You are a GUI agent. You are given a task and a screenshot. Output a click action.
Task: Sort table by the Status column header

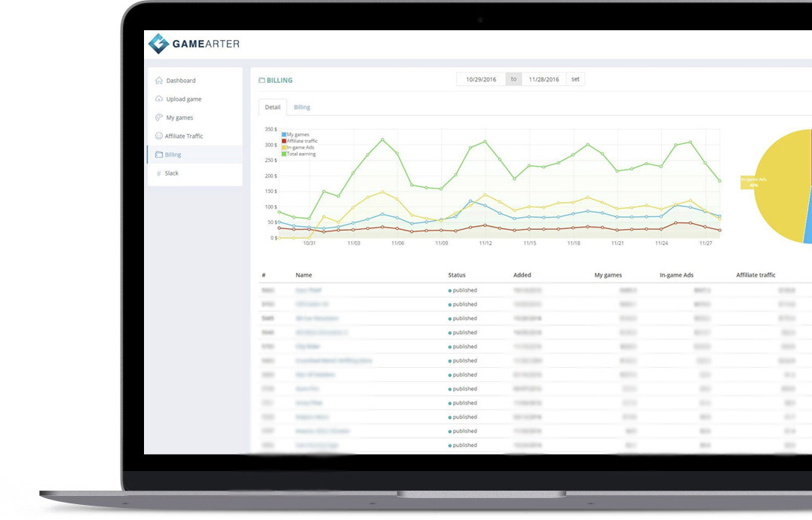[x=457, y=275]
